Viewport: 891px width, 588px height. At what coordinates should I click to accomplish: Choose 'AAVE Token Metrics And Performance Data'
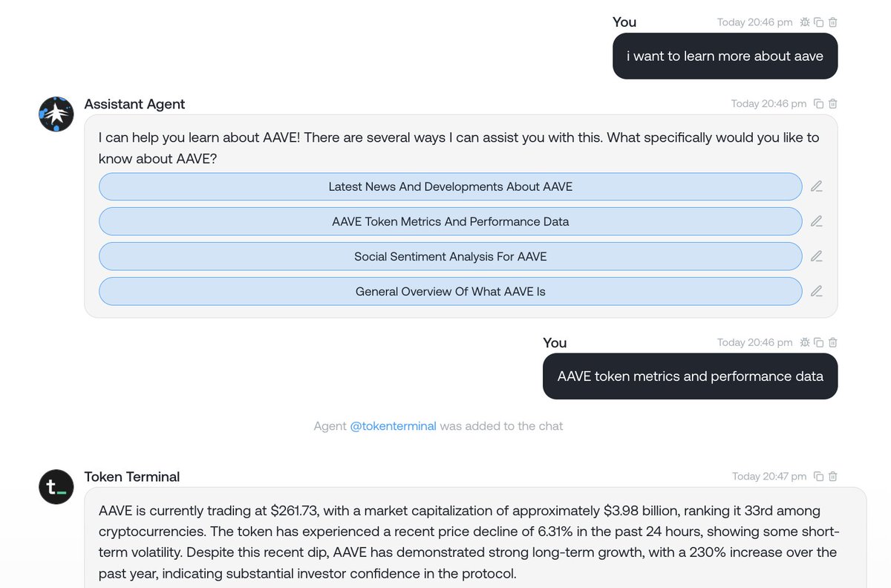tap(451, 221)
